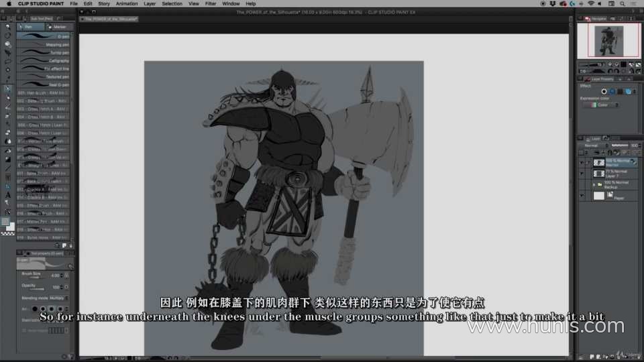The image size is (644, 362).
Task: Select the Frame border tool
Action: 7,177
